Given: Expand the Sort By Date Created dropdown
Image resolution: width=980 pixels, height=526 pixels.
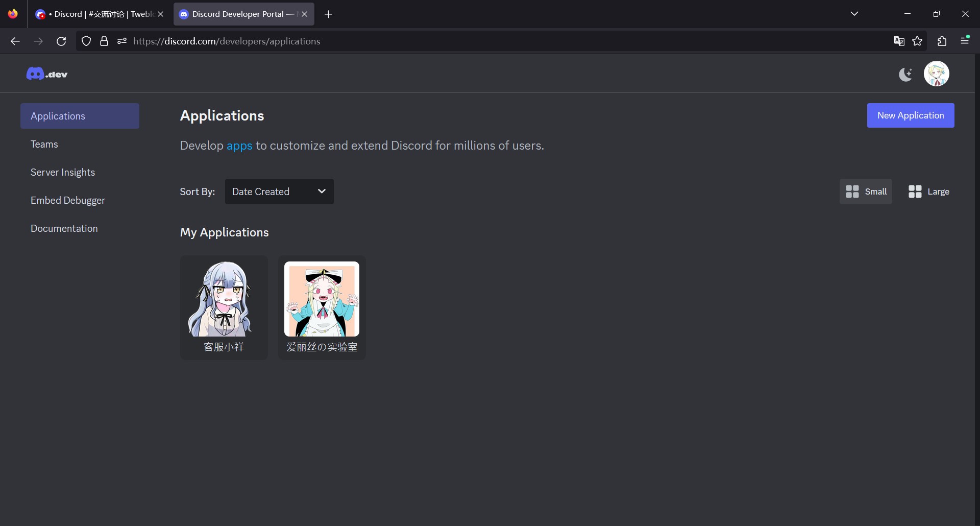Looking at the screenshot, I should (x=279, y=192).
